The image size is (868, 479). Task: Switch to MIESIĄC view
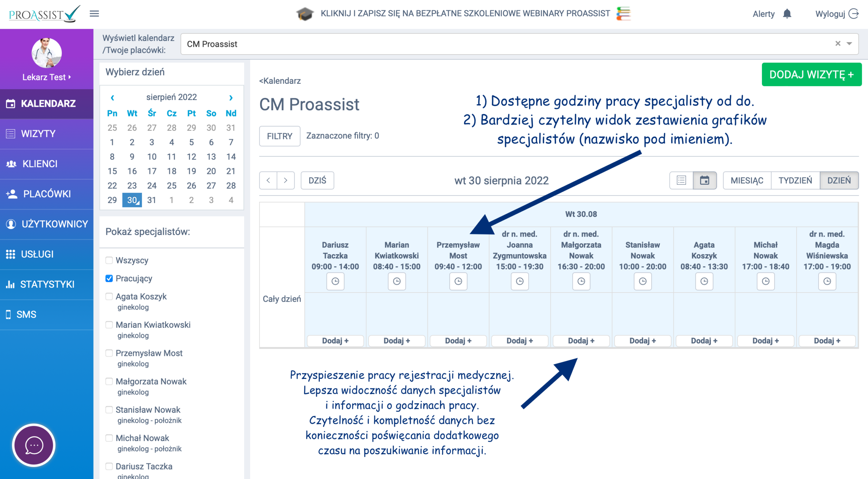(747, 180)
